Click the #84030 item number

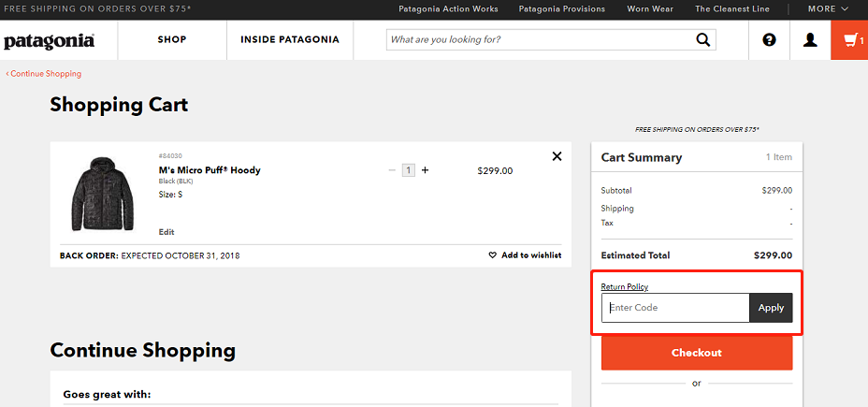[170, 155]
